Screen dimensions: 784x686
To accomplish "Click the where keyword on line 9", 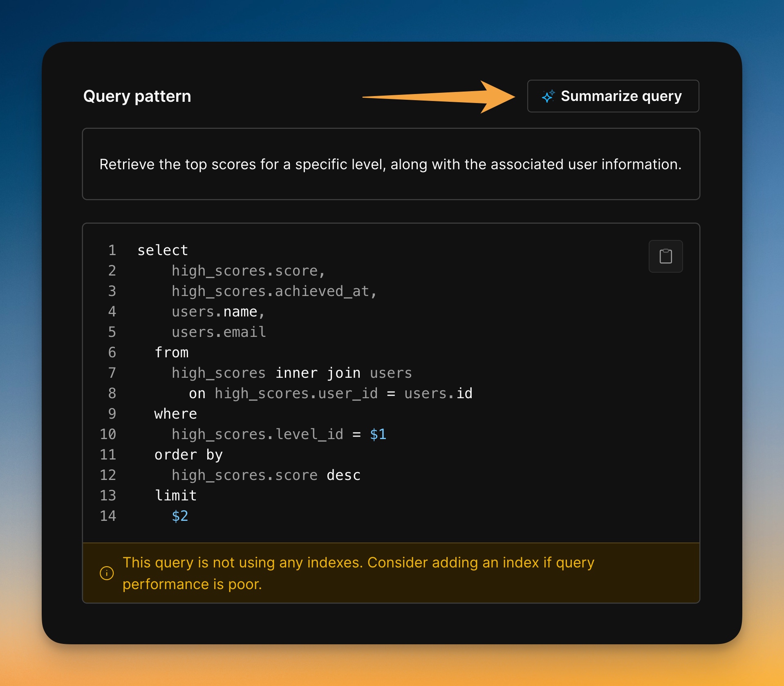I will (x=176, y=414).
